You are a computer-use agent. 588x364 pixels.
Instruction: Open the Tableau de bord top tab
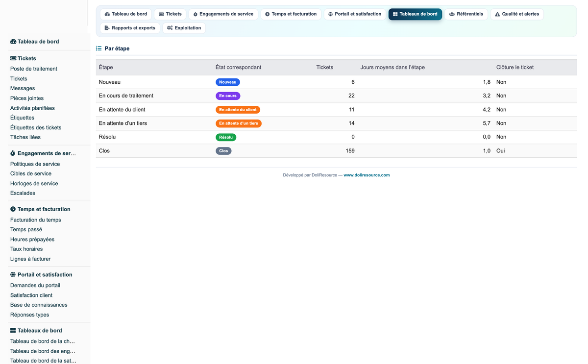tap(126, 14)
